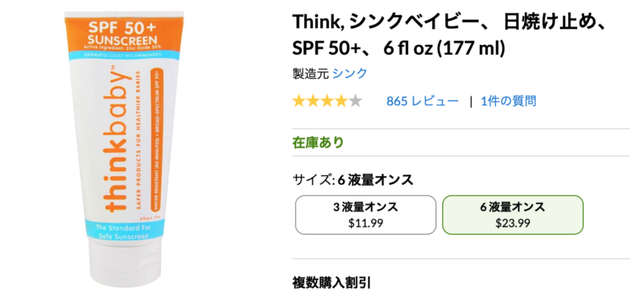
Task: Click the サイズ: 6 液量オンス label
Action: pyautogui.click(x=353, y=179)
